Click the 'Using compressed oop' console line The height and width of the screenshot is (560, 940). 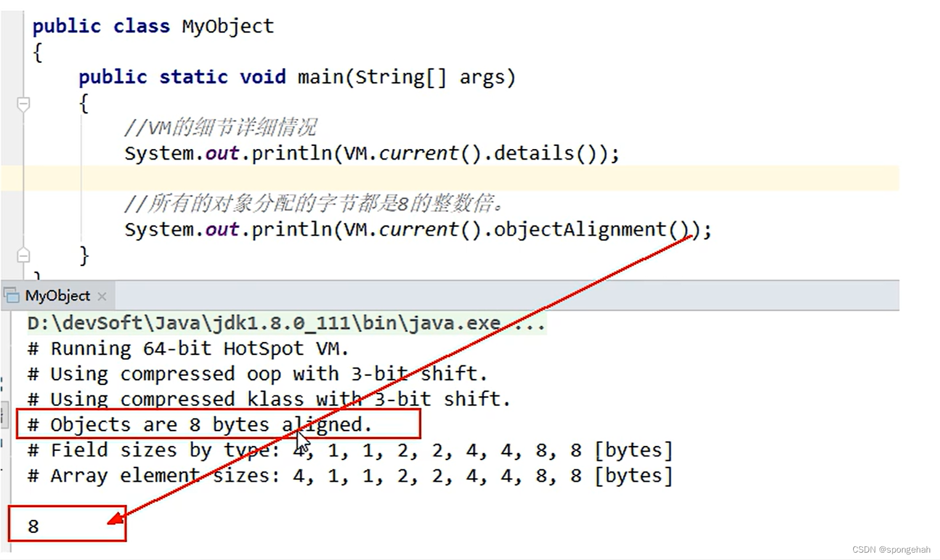pyautogui.click(x=246, y=373)
